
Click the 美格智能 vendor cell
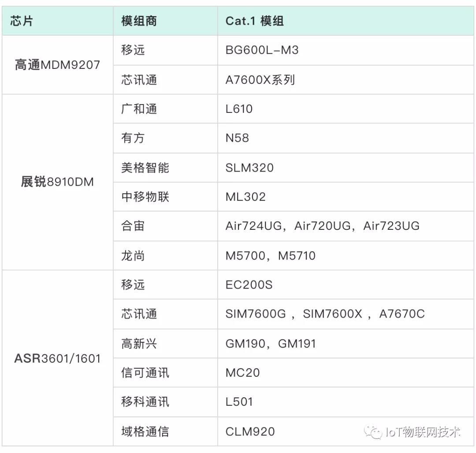(145, 168)
